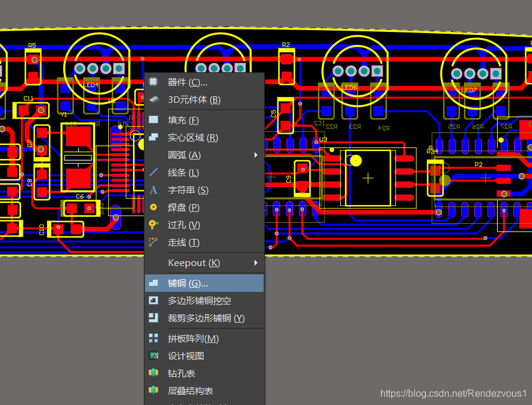The image size is (532, 405).
Task: Click the U3 chip footprint
Action: point(368,178)
